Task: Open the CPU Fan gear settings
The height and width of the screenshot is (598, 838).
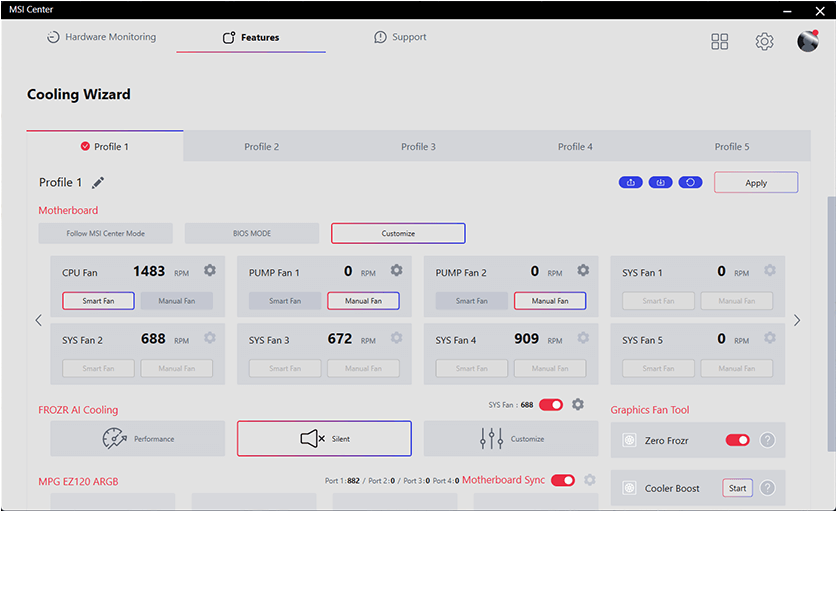Action: pyautogui.click(x=210, y=271)
